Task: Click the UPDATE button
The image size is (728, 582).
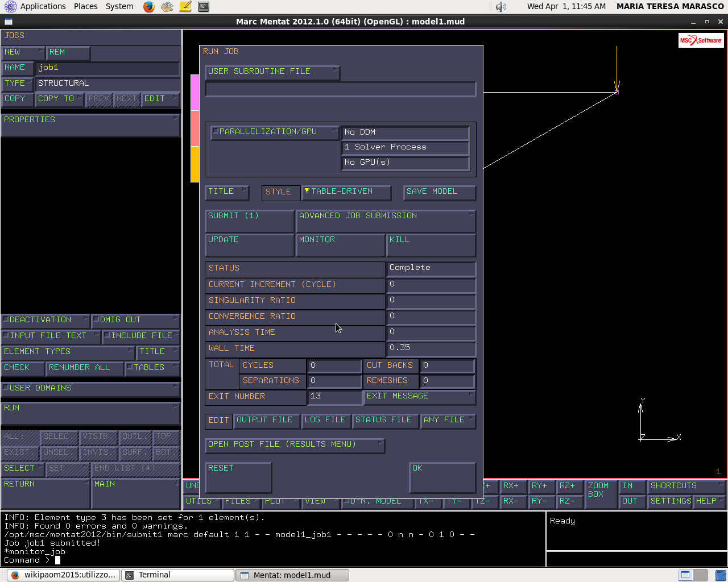Action: (x=249, y=245)
